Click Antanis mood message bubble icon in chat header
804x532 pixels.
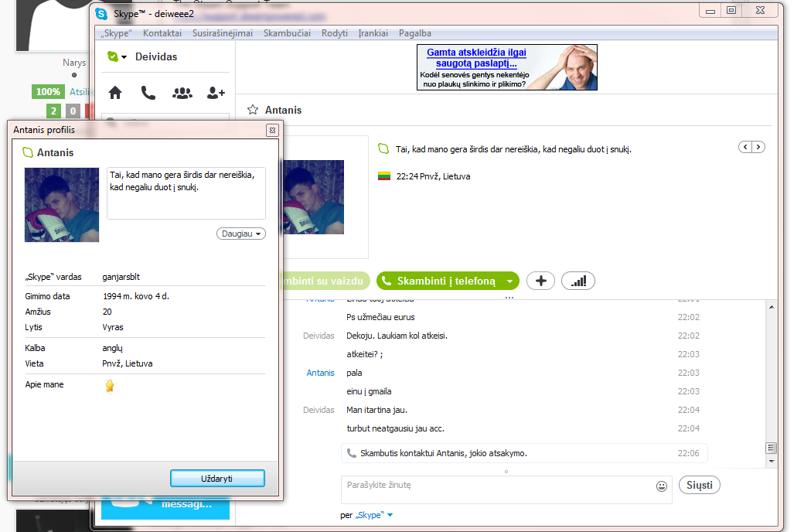(383, 148)
